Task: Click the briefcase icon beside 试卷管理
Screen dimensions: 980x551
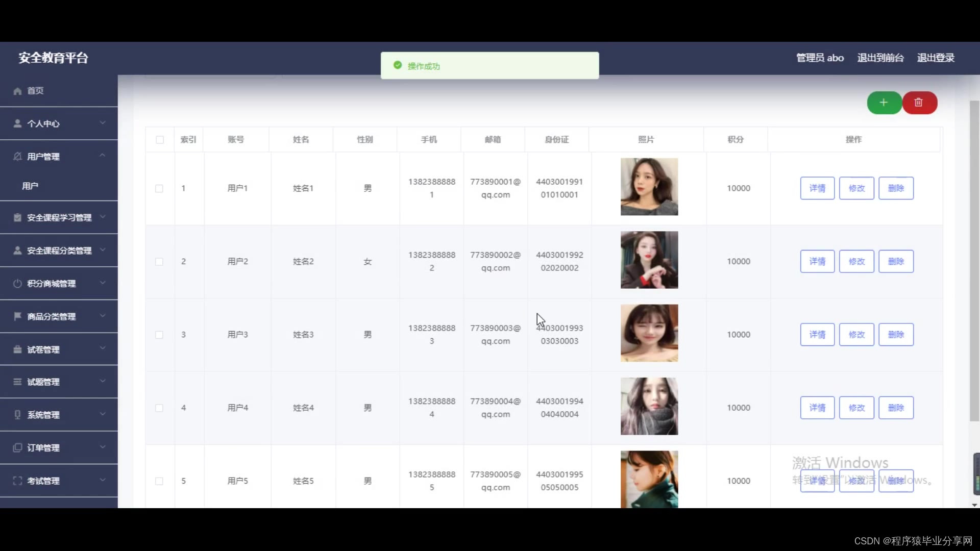Action: click(17, 349)
